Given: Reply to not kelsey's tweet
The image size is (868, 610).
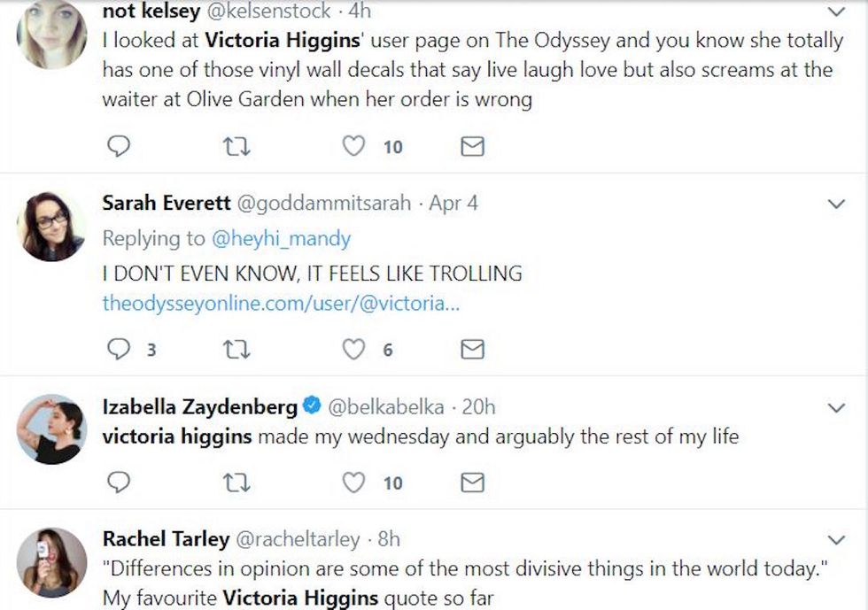Looking at the screenshot, I should [119, 146].
